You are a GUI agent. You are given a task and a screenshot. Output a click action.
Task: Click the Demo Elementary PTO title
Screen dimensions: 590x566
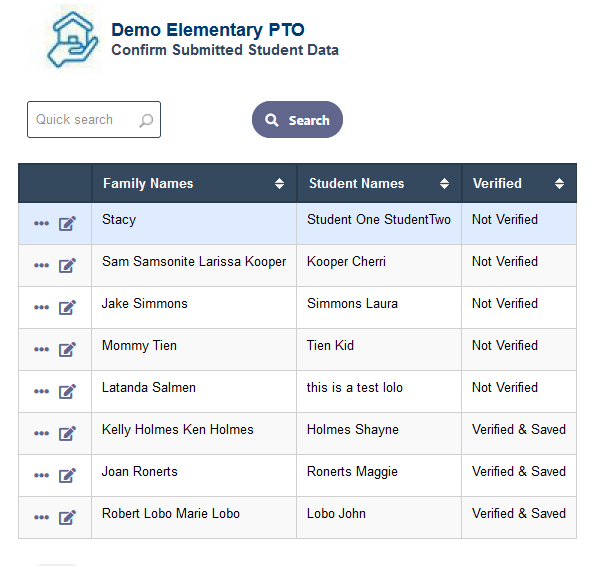(x=208, y=30)
